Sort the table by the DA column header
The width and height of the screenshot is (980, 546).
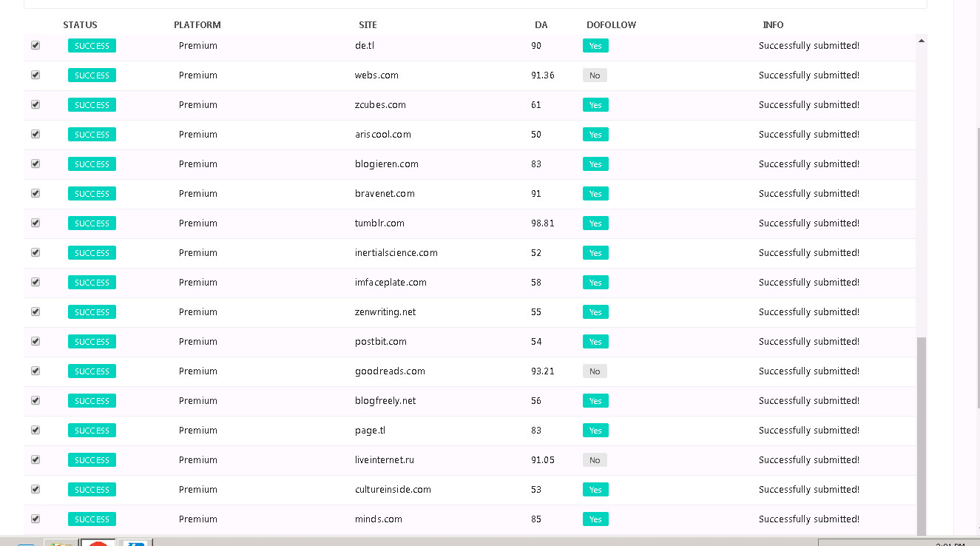(541, 24)
